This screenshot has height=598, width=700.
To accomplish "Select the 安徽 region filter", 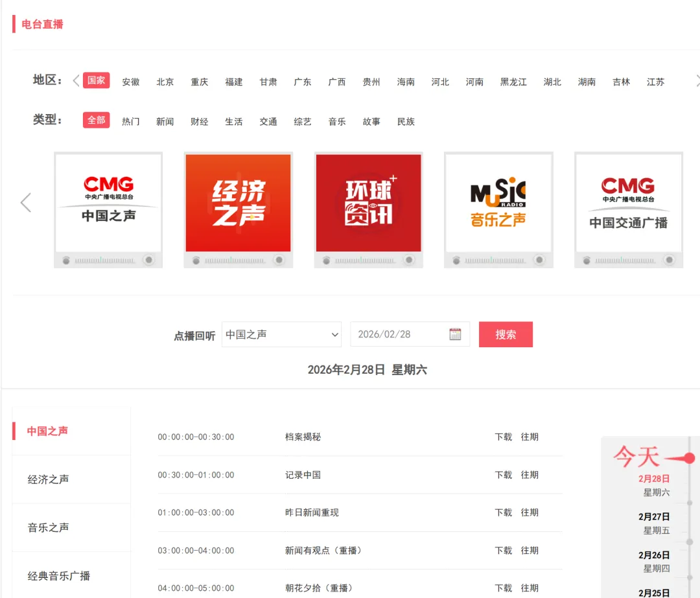I will (x=131, y=82).
